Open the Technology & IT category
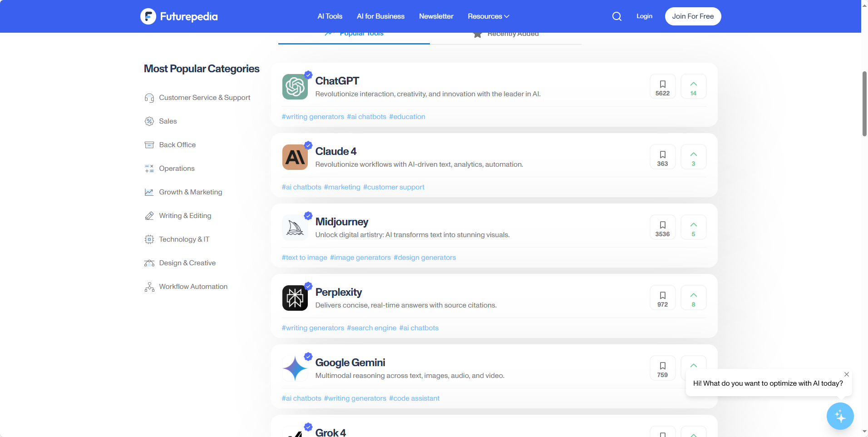Image resolution: width=868 pixels, height=437 pixels. pyautogui.click(x=184, y=239)
